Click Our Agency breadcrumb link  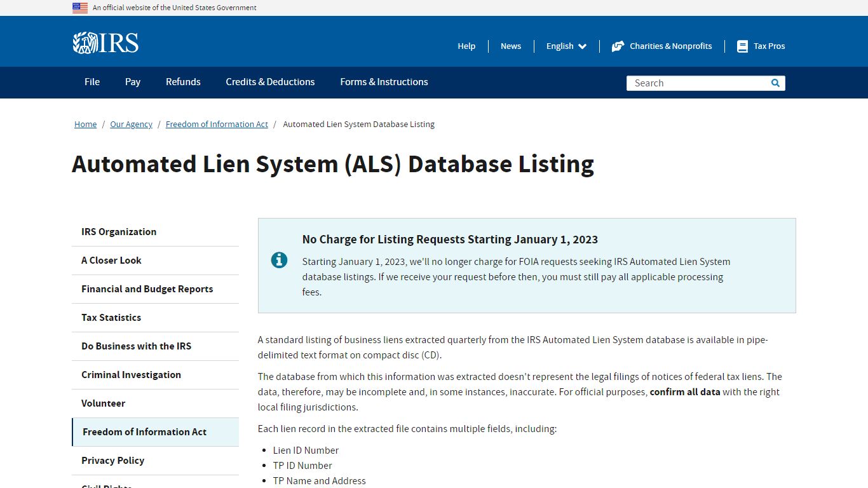pyautogui.click(x=131, y=125)
